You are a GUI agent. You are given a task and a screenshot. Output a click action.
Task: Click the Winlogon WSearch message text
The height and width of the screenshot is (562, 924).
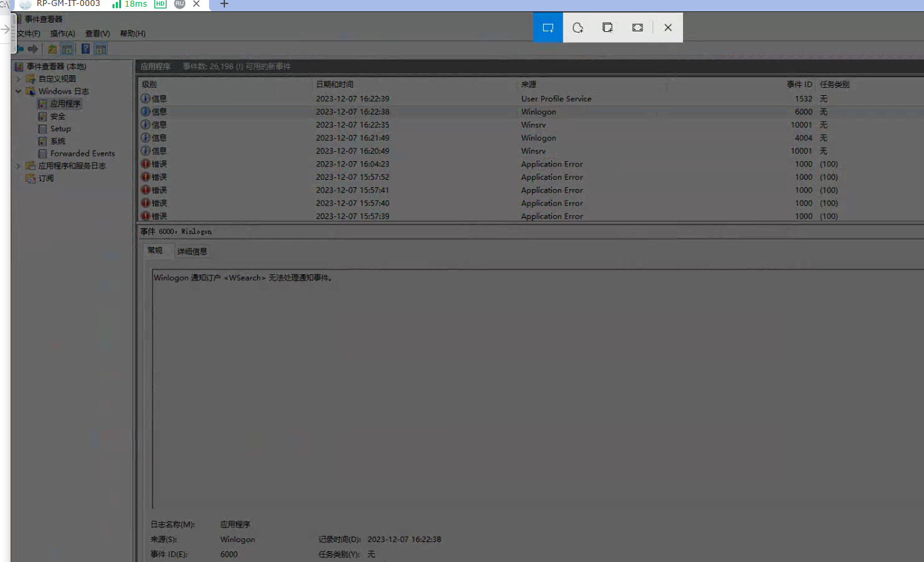(x=243, y=278)
